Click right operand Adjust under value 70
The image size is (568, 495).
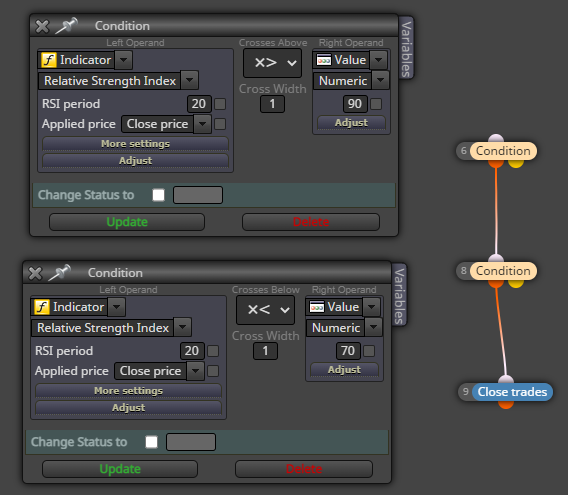coord(344,370)
